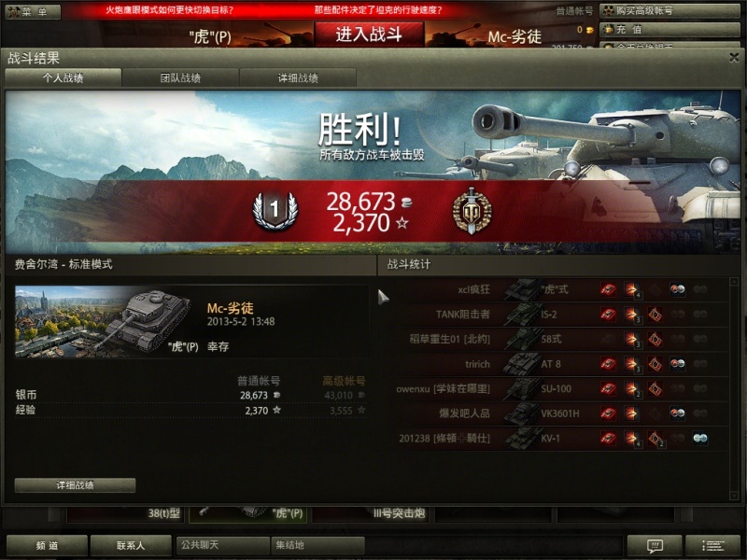Click the critical hit icon in AT 8 row
Image resolution: width=747 pixels, height=560 pixels.
[655, 364]
